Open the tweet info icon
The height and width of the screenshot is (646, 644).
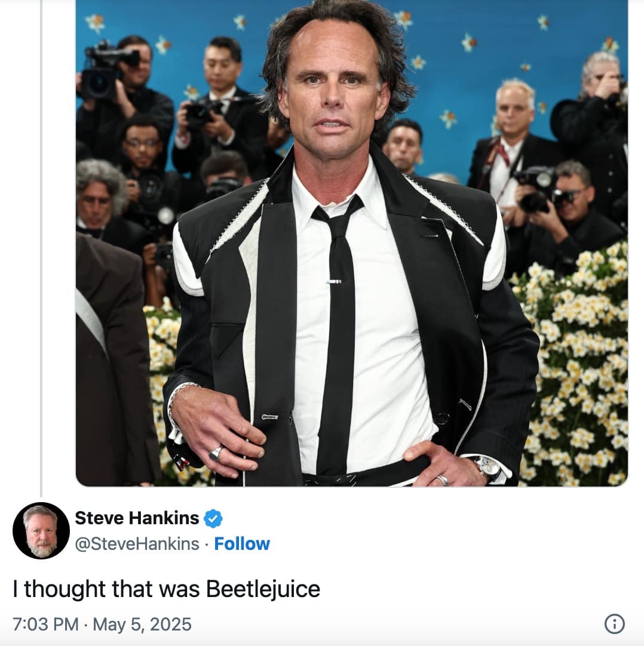point(614,624)
